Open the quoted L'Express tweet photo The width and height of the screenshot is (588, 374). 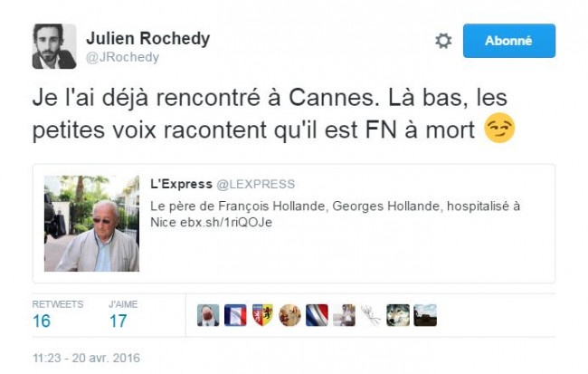click(91, 224)
